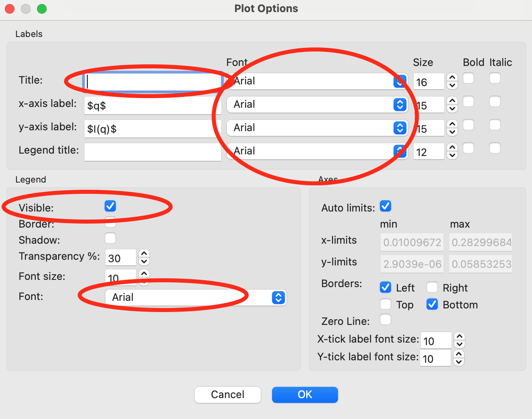Increase the Title font size stepper
Image resolution: width=532 pixels, height=419 pixels.
click(x=452, y=78)
